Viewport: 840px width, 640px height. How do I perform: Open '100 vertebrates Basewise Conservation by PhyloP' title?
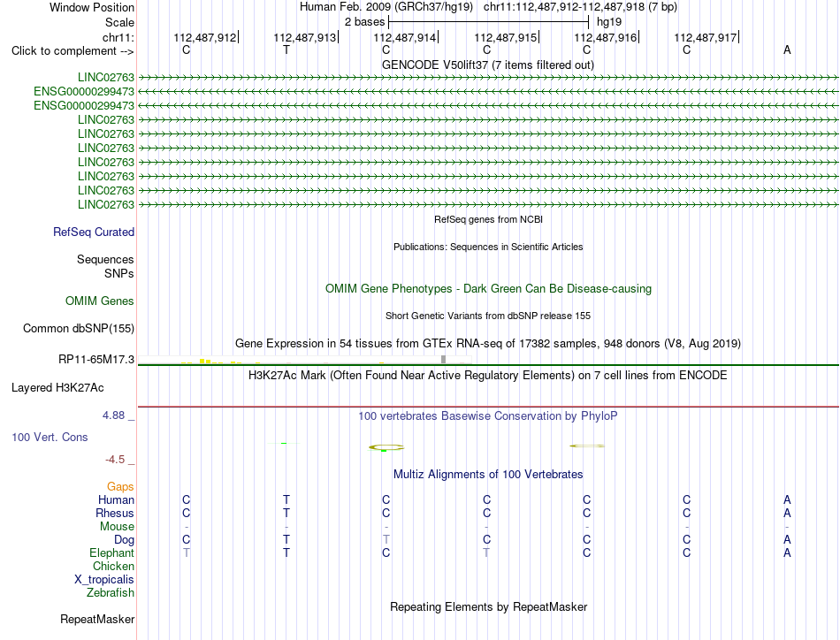pyautogui.click(x=487, y=416)
